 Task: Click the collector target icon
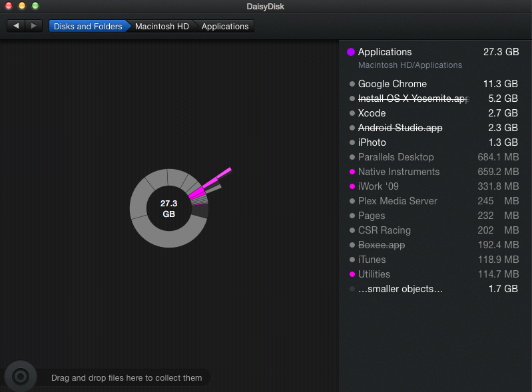(x=21, y=377)
